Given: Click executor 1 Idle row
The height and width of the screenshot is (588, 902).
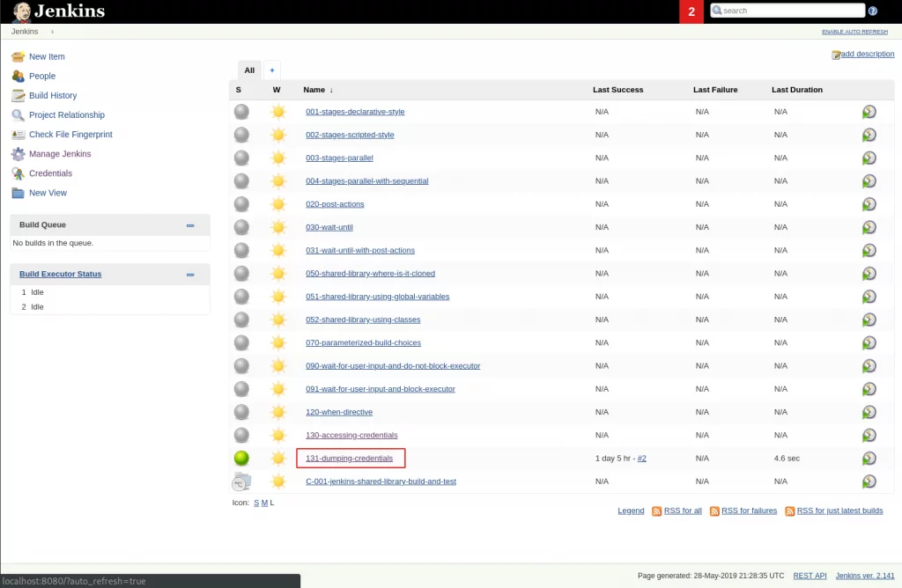Looking at the screenshot, I should tap(110, 292).
